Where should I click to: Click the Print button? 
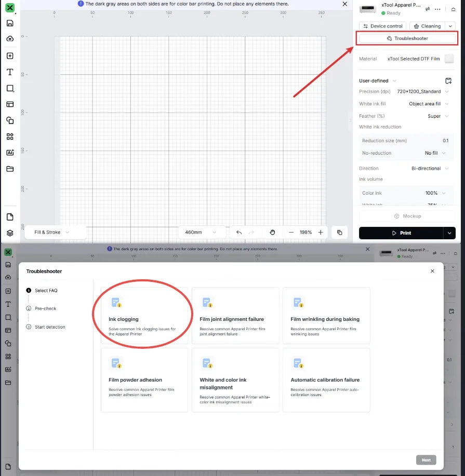pyautogui.click(x=401, y=233)
